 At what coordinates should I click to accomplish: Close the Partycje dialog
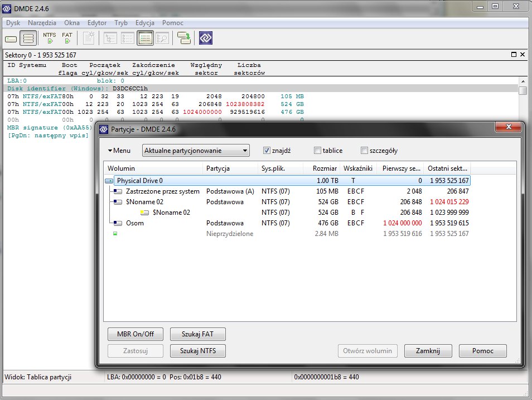pyautogui.click(x=508, y=127)
